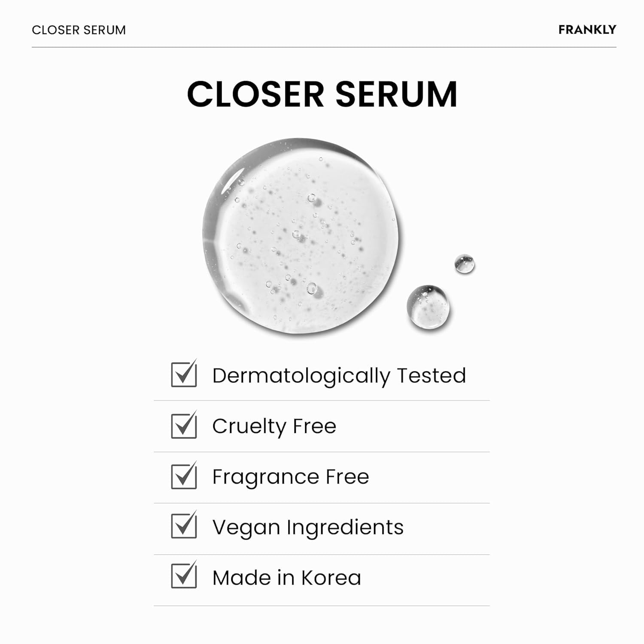Toggle the Cruelty Free checkbox
This screenshot has width=644, height=644.
click(184, 425)
